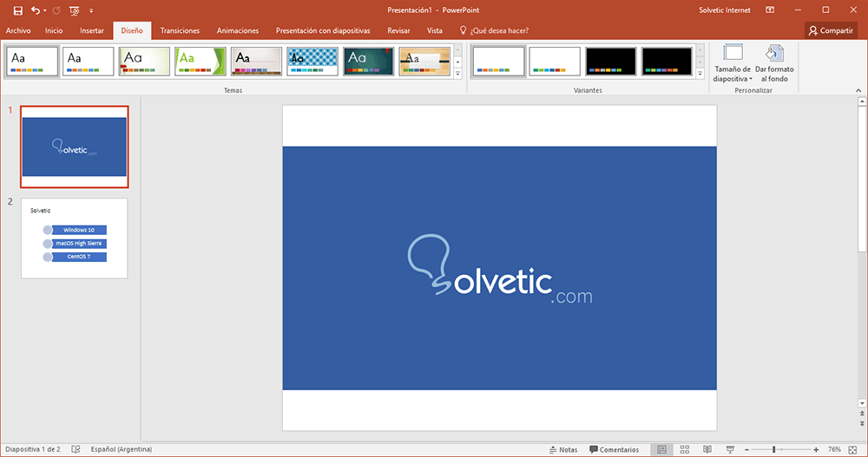The width and height of the screenshot is (868, 457).
Task: Click the Undo arrow icon
Action: (x=36, y=10)
